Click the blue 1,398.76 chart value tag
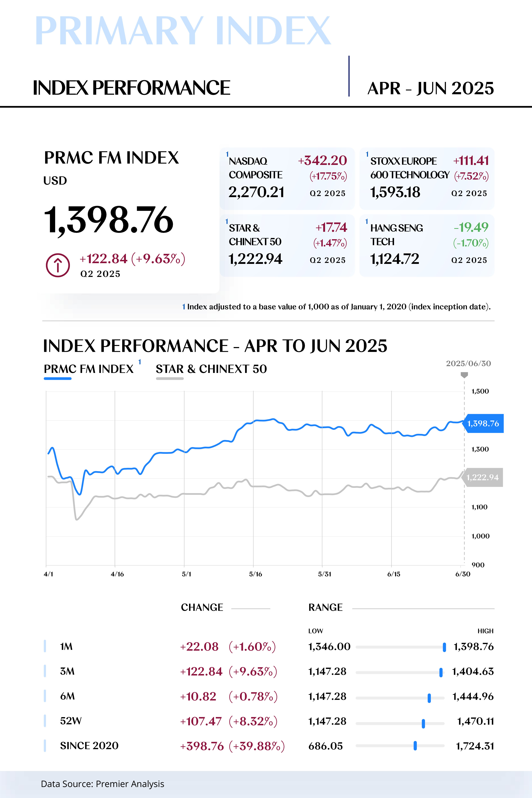This screenshot has width=532, height=798. pos(483,423)
